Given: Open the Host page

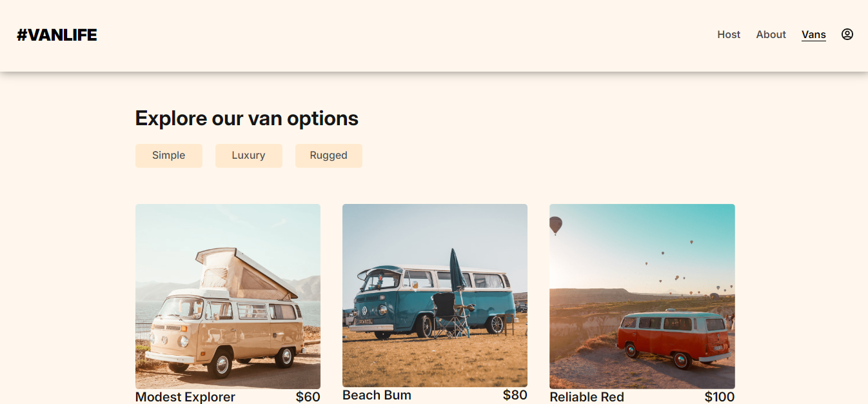Looking at the screenshot, I should point(729,34).
